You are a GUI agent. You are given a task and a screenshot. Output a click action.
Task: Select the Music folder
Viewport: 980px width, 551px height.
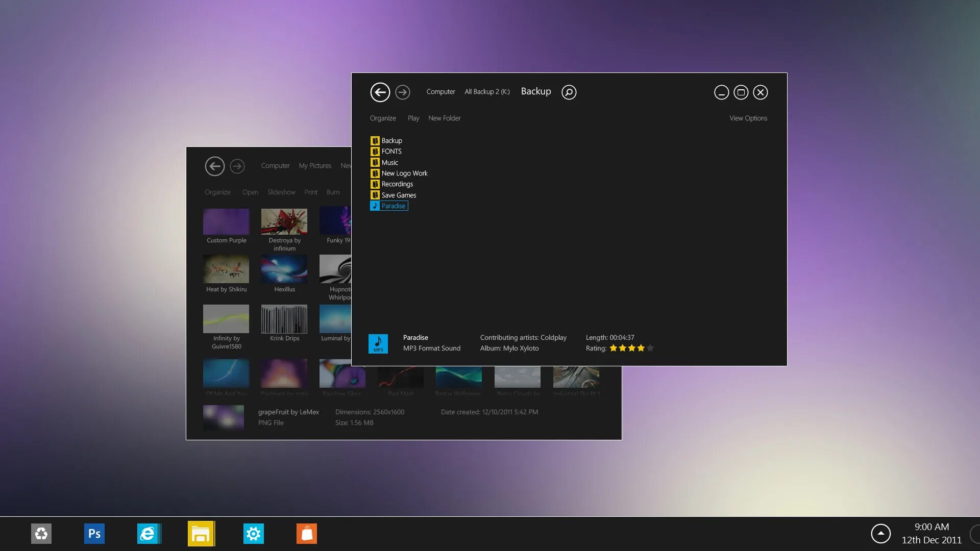(x=389, y=163)
